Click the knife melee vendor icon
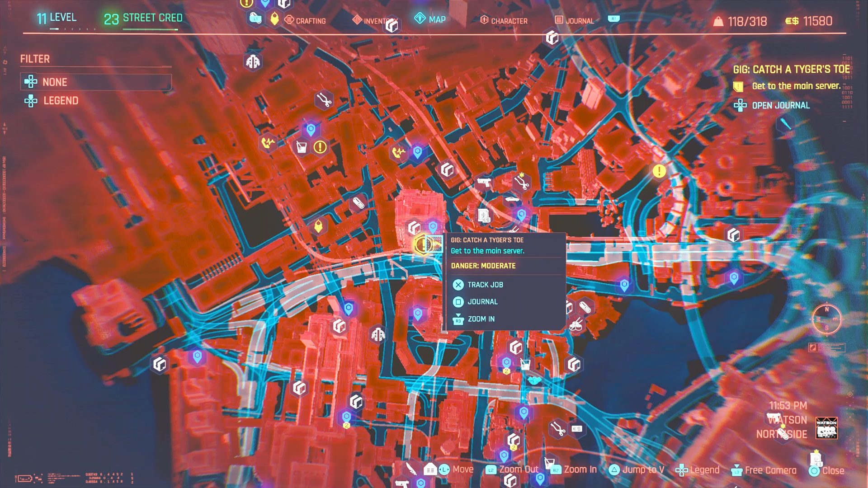This screenshot has height=488, width=868. pos(410,468)
